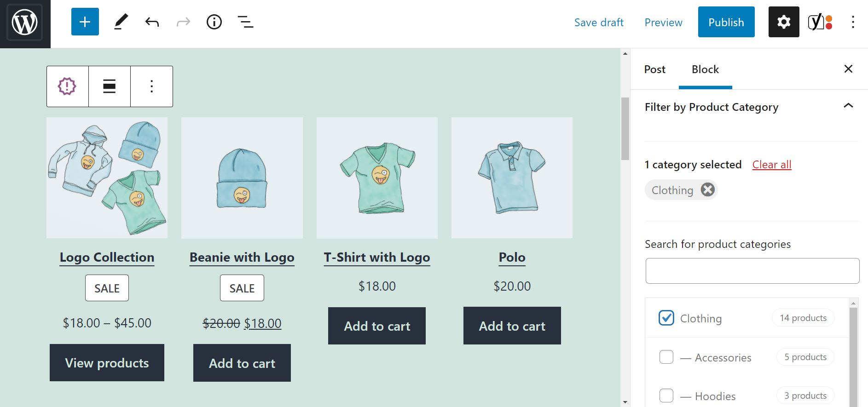
Task: Open the Details panel via info icon
Action: (214, 22)
